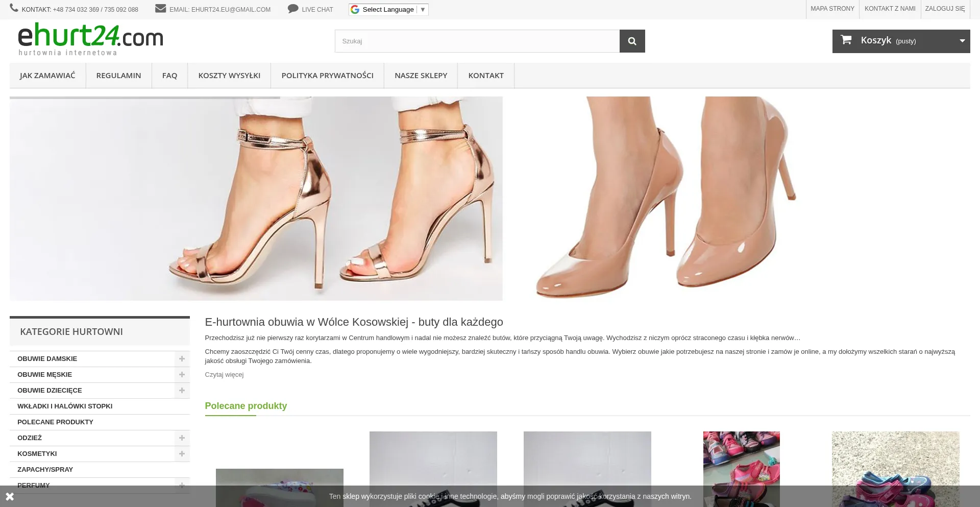Screen dimensions: 980x507
Task: Open the Select Language dropdown
Action: click(388, 10)
